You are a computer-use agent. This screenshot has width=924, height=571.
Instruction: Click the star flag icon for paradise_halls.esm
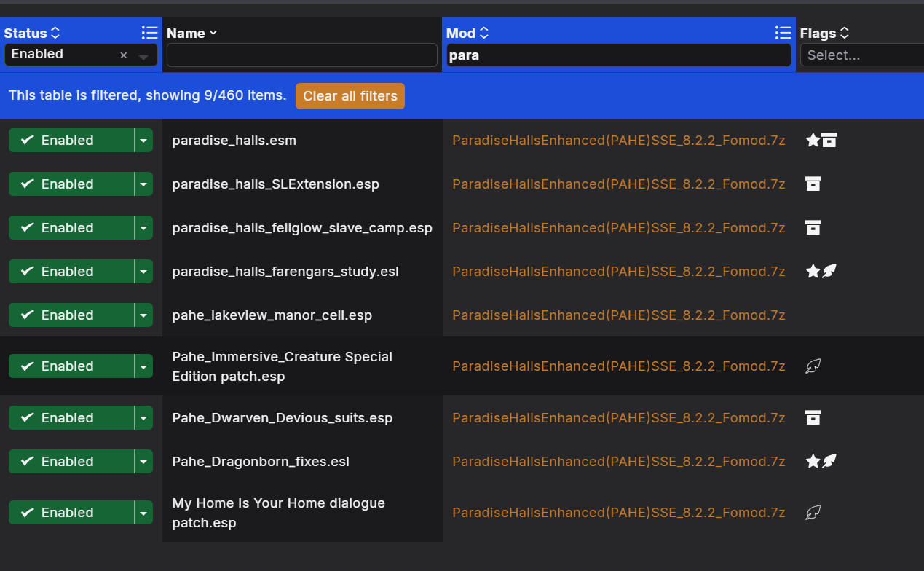tap(813, 140)
